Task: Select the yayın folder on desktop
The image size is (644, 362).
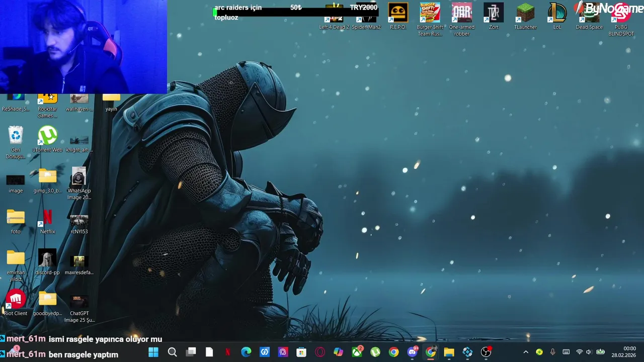Action: point(111,103)
